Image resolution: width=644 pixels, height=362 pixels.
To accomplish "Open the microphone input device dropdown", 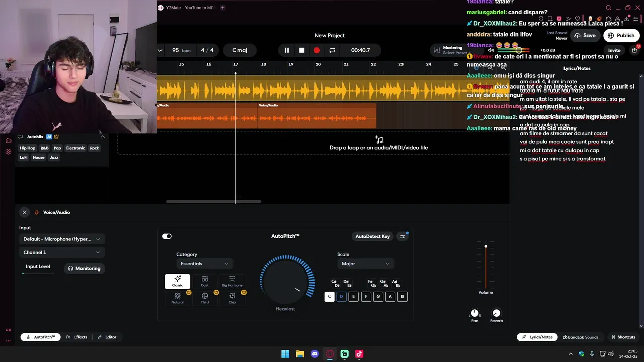I will click(61, 239).
